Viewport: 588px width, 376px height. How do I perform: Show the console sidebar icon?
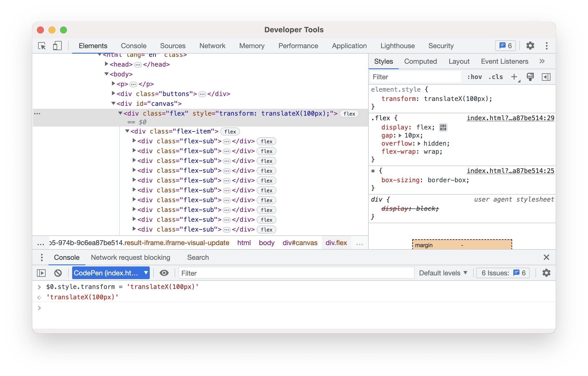(41, 273)
